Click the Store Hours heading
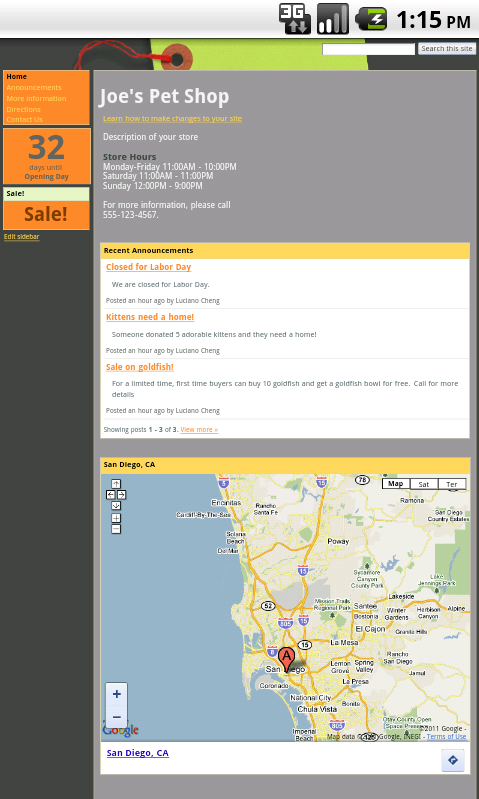The image size is (479, 799). 129,157
